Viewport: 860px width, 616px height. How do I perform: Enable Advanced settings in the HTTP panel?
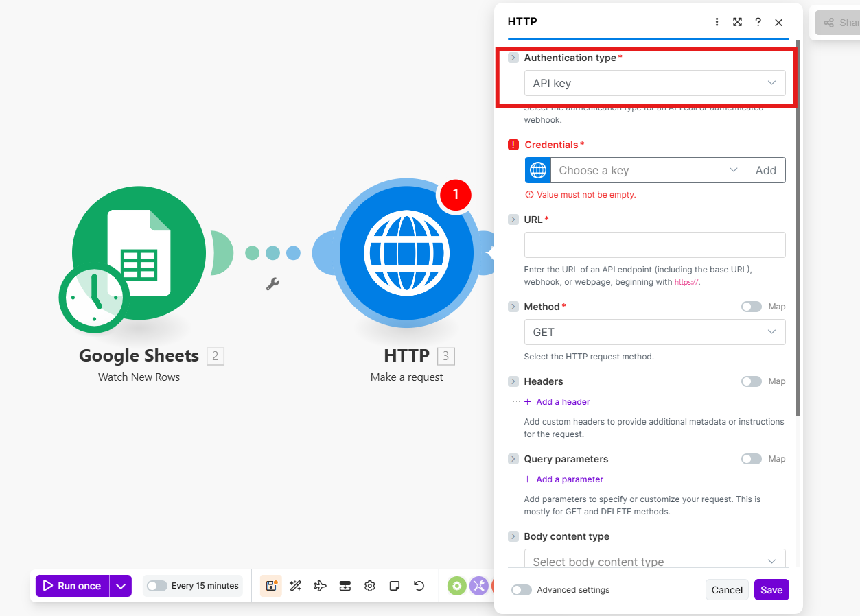click(521, 589)
